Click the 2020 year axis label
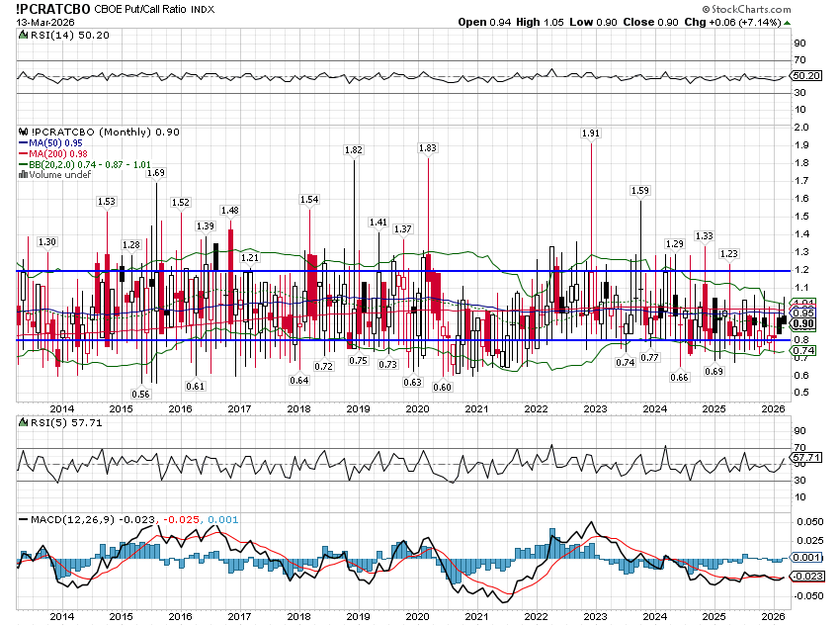Image resolution: width=840 pixels, height=626 pixels. tap(417, 408)
